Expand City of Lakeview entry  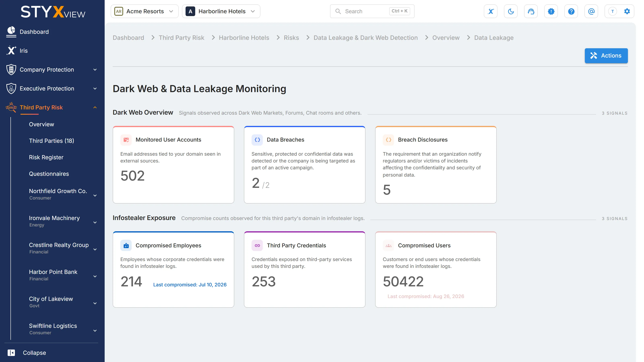click(95, 303)
